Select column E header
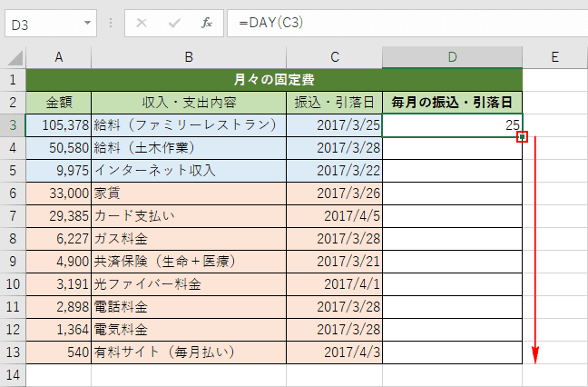This screenshot has width=588, height=387. (x=555, y=57)
